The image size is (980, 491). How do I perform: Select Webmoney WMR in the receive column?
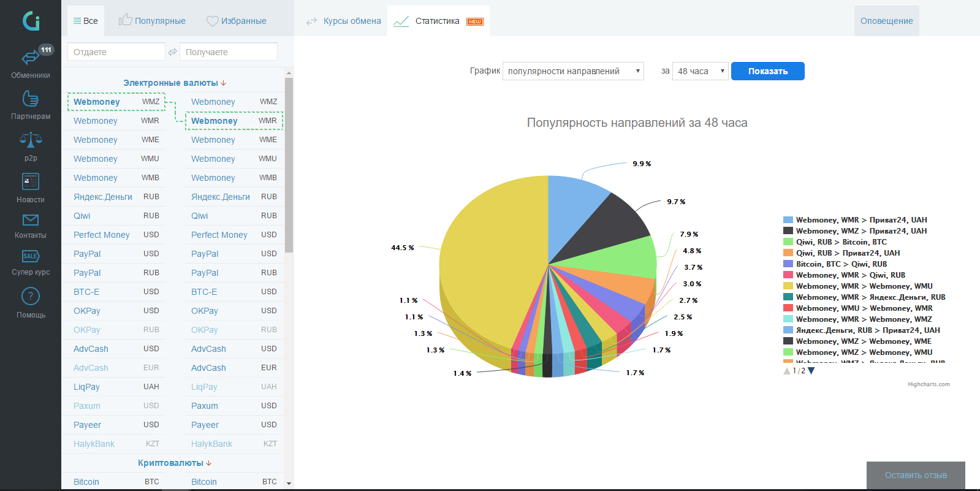pyautogui.click(x=234, y=121)
